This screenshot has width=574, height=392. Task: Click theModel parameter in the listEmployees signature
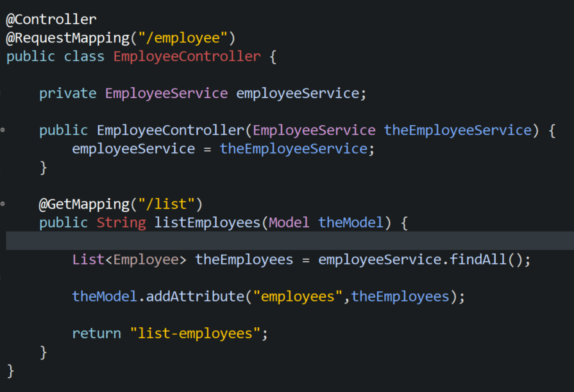coord(351,223)
